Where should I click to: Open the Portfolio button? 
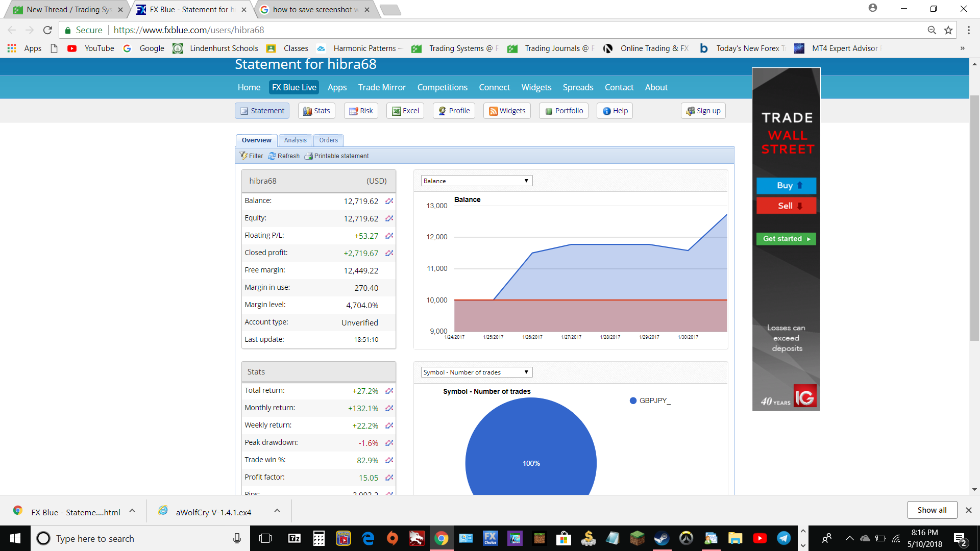pos(564,111)
